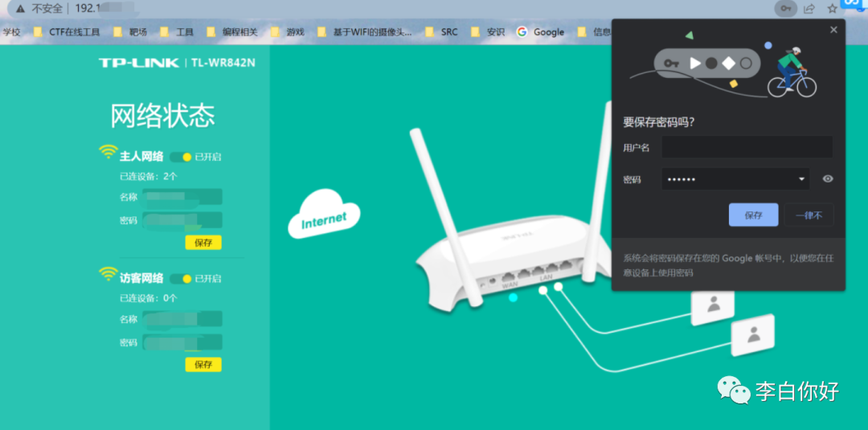
Task: Click the host network Wi-Fi icon
Action: click(108, 152)
